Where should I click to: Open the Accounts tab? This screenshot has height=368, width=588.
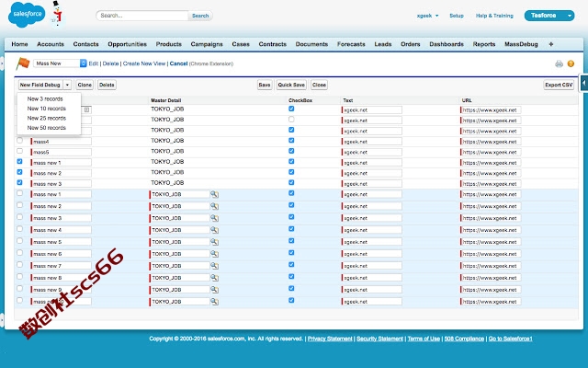tap(51, 44)
